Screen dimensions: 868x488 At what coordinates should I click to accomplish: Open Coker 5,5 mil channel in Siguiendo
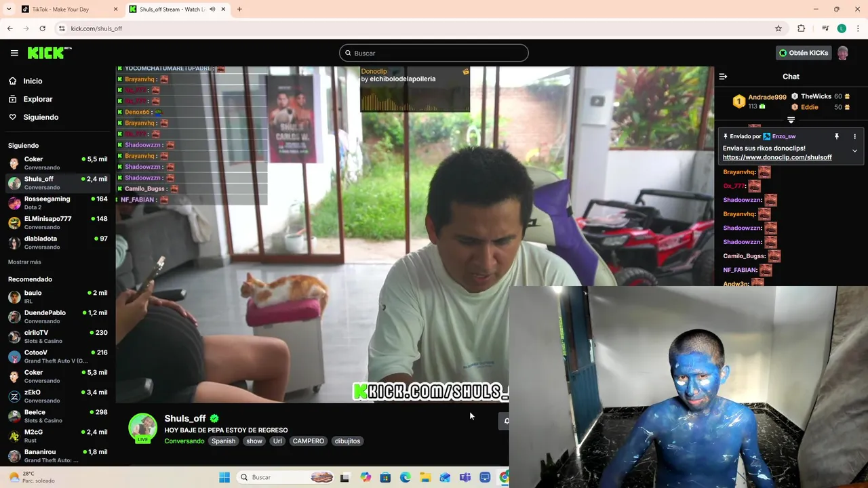58,163
